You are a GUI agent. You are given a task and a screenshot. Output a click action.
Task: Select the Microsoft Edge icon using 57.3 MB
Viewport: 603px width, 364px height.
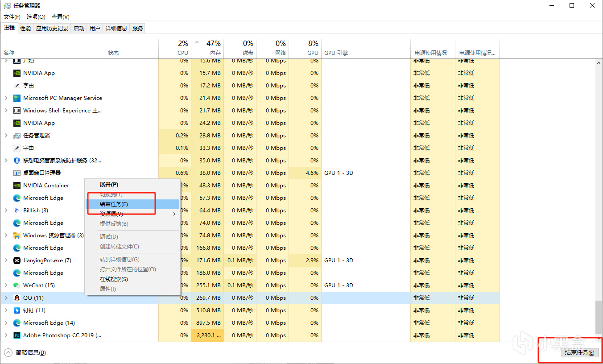(x=17, y=198)
